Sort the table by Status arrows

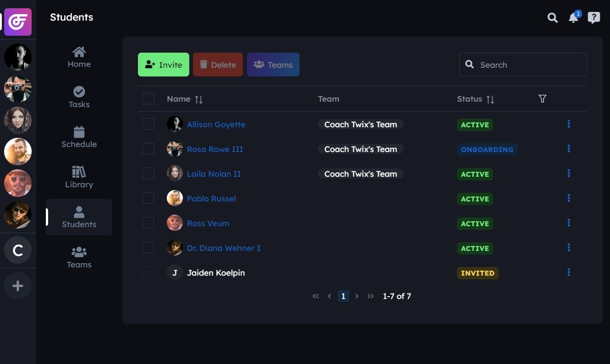[490, 99]
